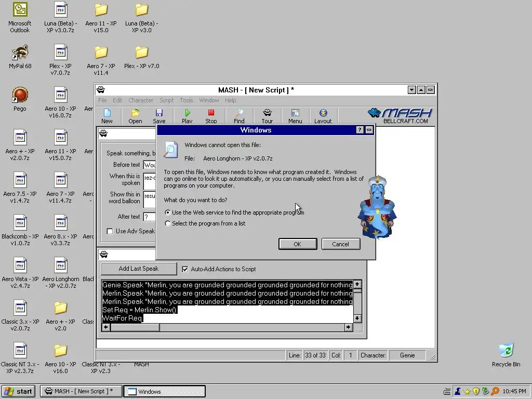This screenshot has height=399, width=532.
Task: Click script list scroll down arrow
Action: [357, 318]
